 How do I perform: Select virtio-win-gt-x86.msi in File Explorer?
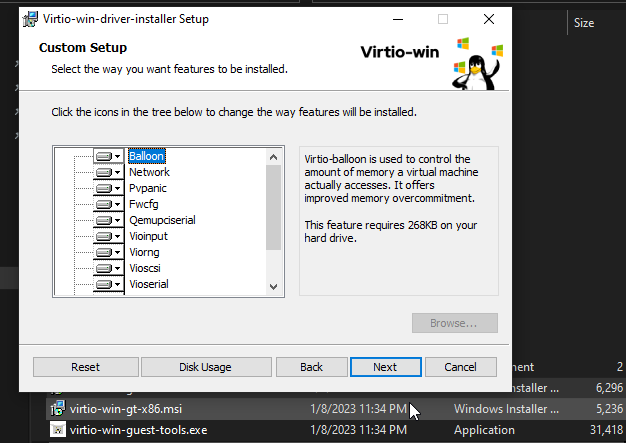point(126,409)
